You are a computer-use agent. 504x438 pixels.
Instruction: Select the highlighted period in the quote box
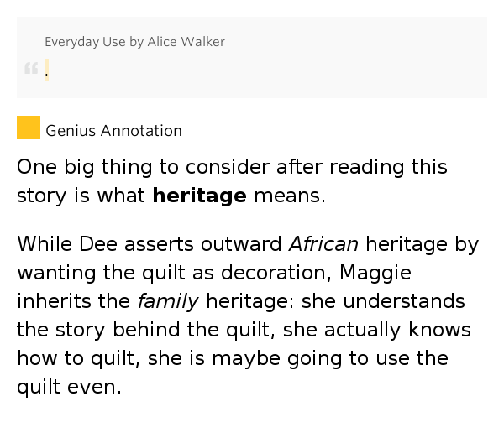46,70
